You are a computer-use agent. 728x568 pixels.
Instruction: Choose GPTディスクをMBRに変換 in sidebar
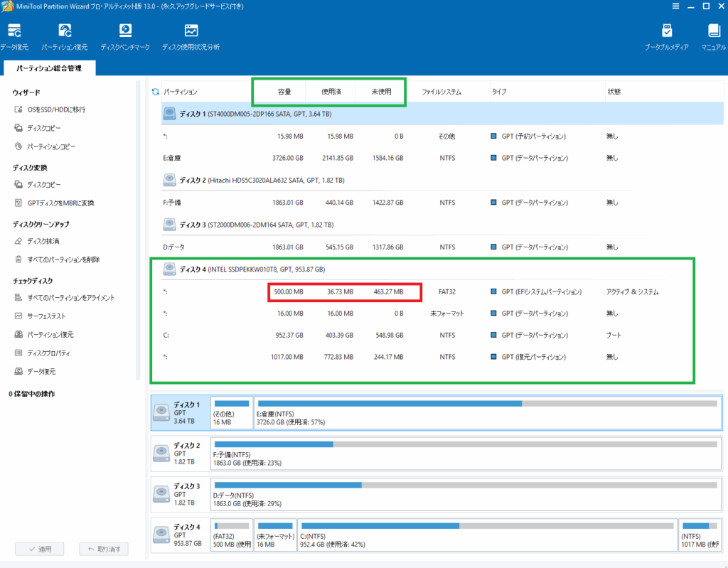pos(60,203)
